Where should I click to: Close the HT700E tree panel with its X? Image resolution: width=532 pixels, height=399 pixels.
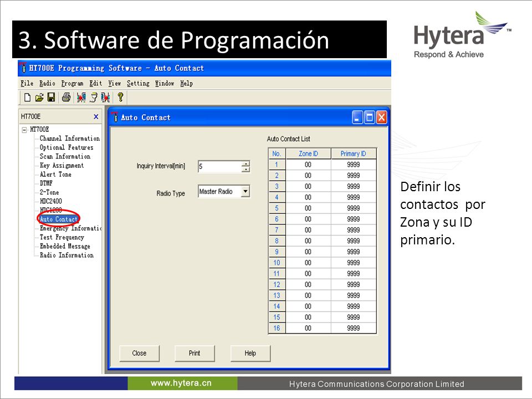pos(96,117)
